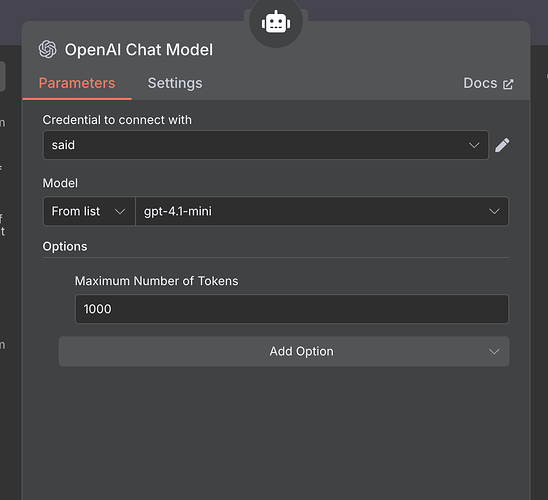Click the chevron on the Add Option bar

point(494,352)
